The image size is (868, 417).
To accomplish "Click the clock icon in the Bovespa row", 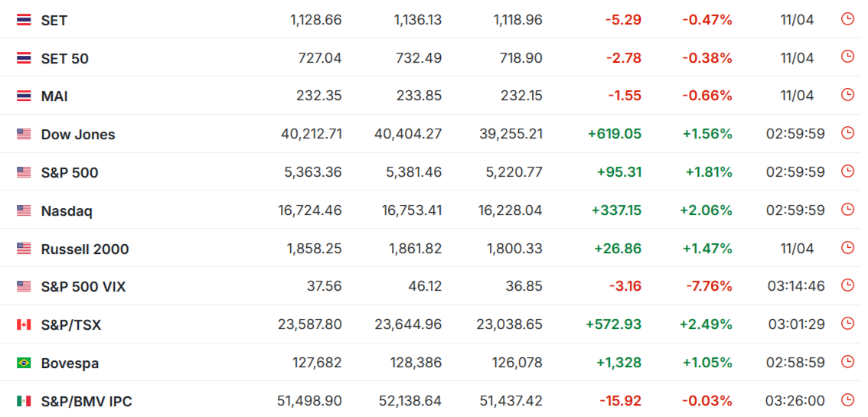I will point(847,362).
